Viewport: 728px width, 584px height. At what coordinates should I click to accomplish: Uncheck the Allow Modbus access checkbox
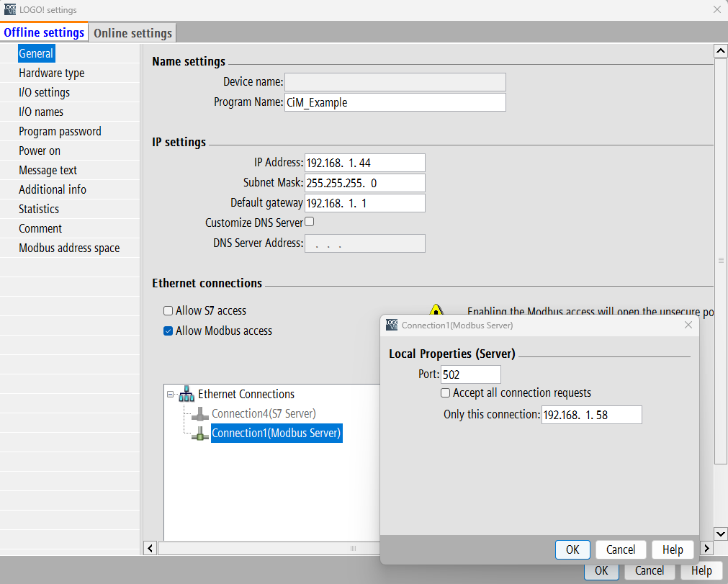(168, 331)
